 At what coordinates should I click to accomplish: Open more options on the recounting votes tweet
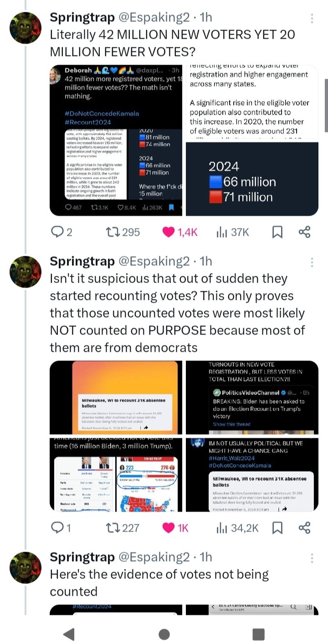pyautogui.click(x=312, y=262)
